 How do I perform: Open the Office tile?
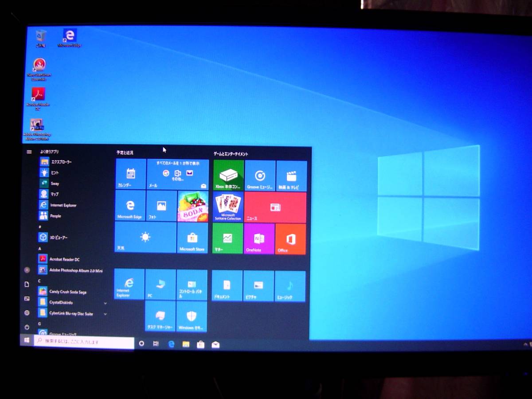[x=290, y=239]
